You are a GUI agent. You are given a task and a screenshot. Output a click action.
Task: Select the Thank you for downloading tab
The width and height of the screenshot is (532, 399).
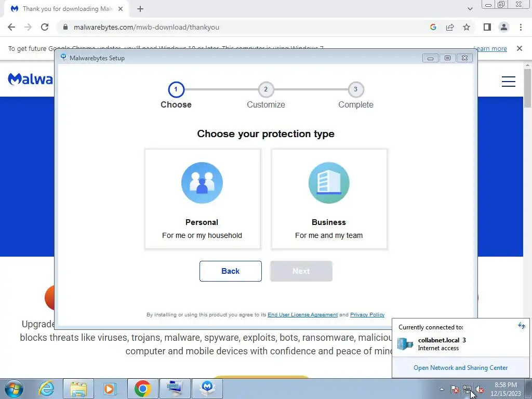tap(67, 9)
